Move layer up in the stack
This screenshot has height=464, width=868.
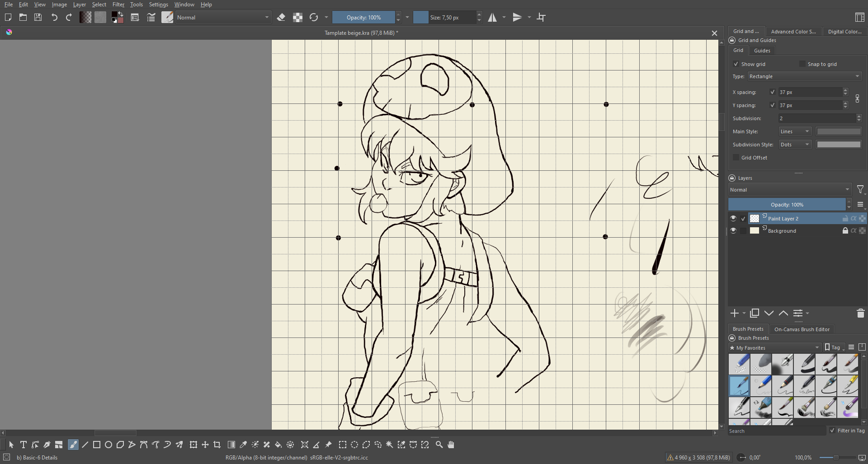[783, 313]
